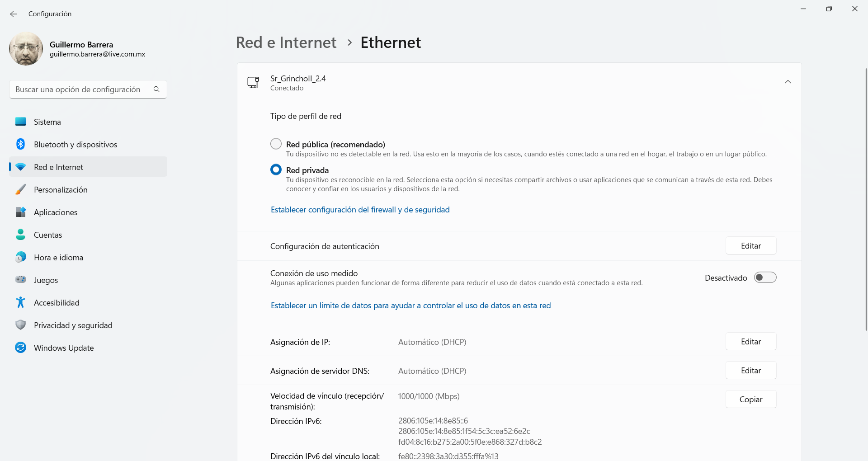
Task: Focus the Buscar una opción de configuración field
Action: point(79,89)
